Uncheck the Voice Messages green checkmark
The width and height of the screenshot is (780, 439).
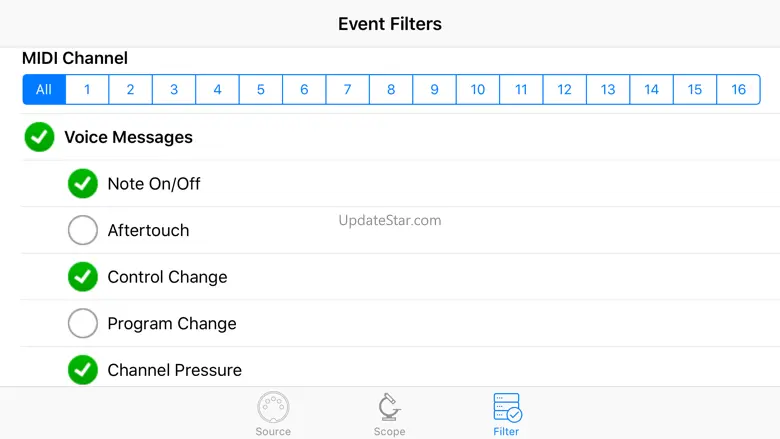tap(39, 137)
